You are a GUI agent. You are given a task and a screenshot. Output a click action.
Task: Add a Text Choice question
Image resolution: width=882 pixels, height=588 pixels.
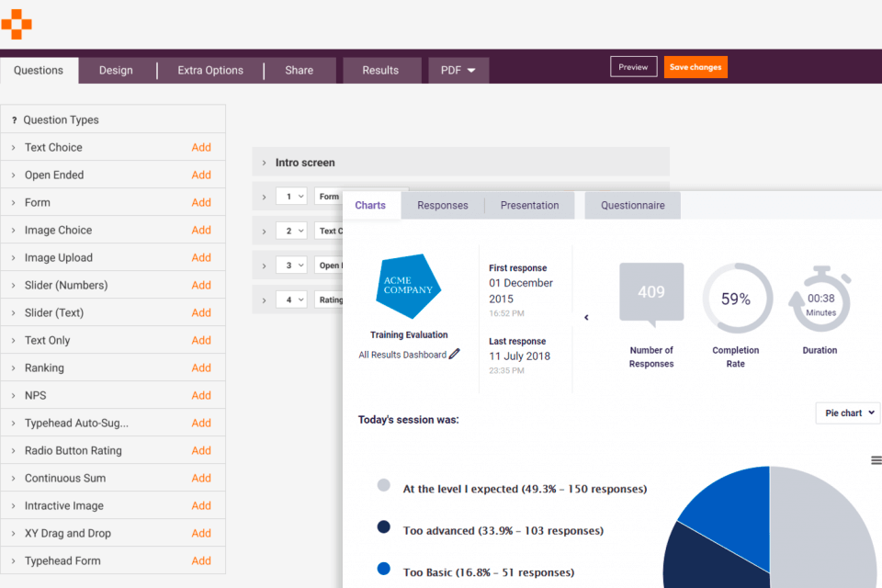pyautogui.click(x=201, y=147)
